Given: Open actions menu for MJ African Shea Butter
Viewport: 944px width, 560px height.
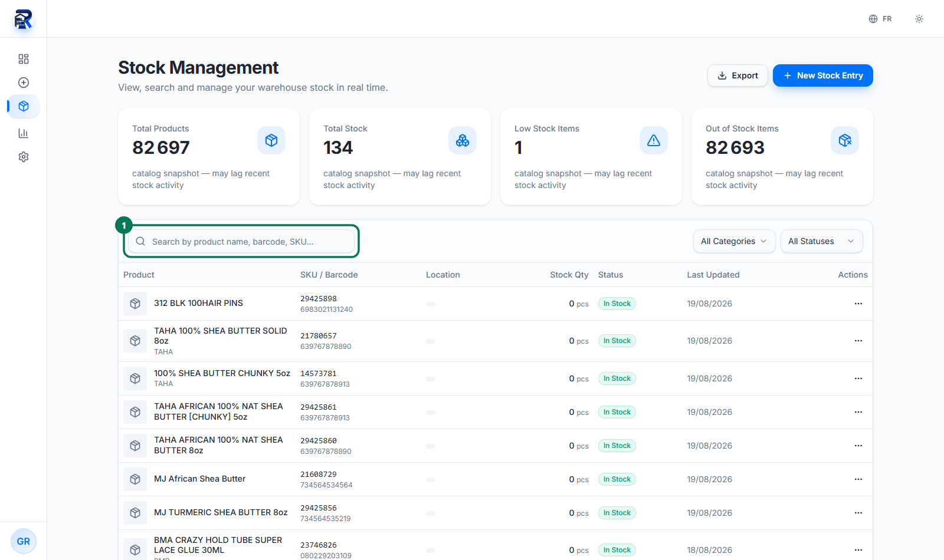Looking at the screenshot, I should point(858,479).
